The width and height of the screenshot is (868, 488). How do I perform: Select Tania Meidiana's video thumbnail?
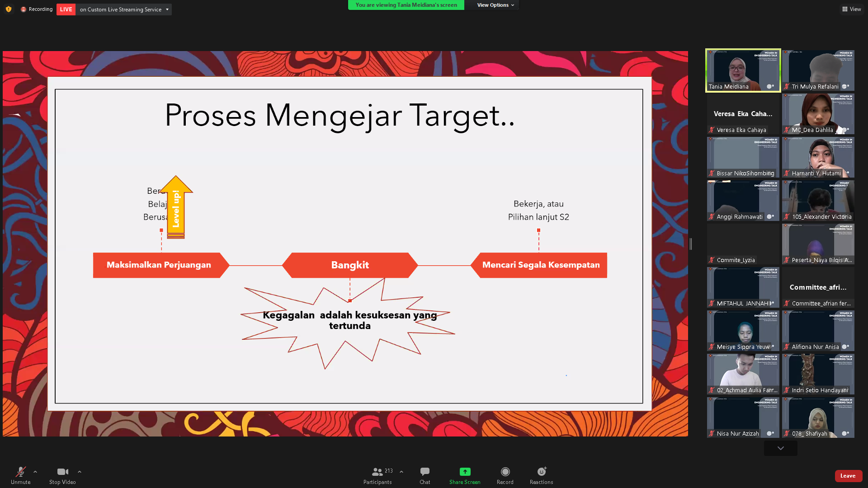(x=743, y=70)
